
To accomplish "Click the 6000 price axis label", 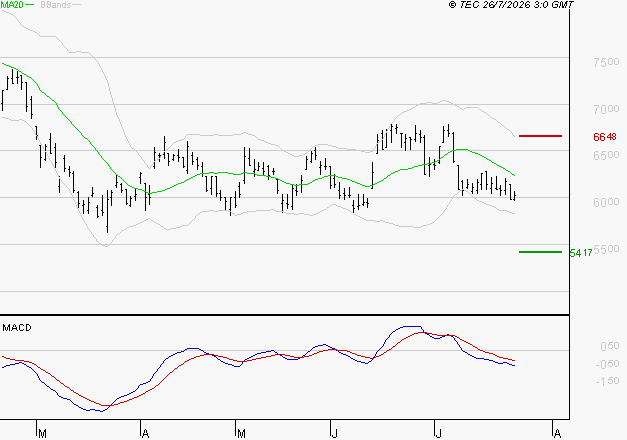I will point(606,202).
